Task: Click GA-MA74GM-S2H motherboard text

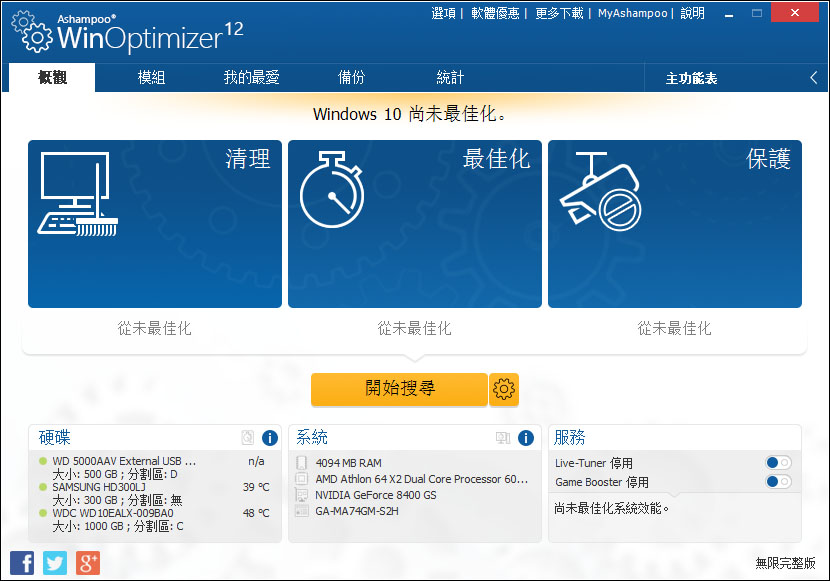Action: pos(357,511)
